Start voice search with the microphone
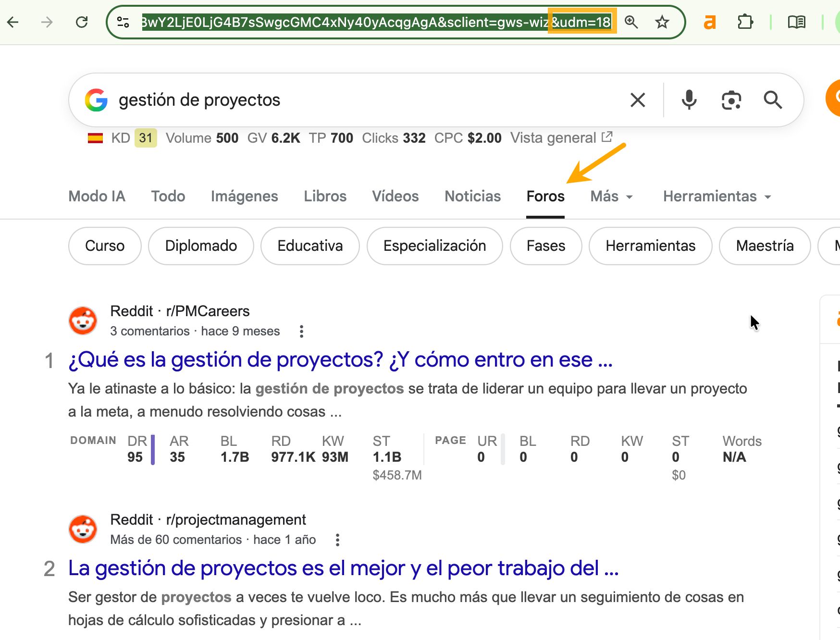Image resolution: width=840 pixels, height=640 pixels. [689, 100]
